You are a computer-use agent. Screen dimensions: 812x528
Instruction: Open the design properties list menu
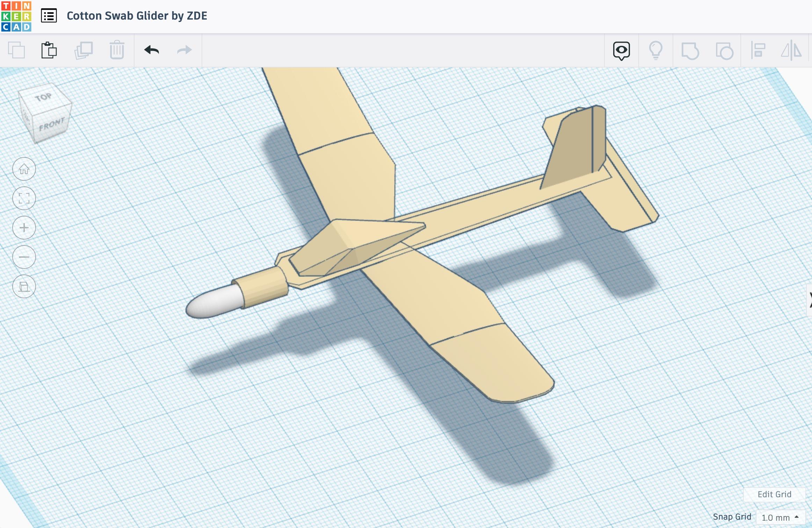48,15
